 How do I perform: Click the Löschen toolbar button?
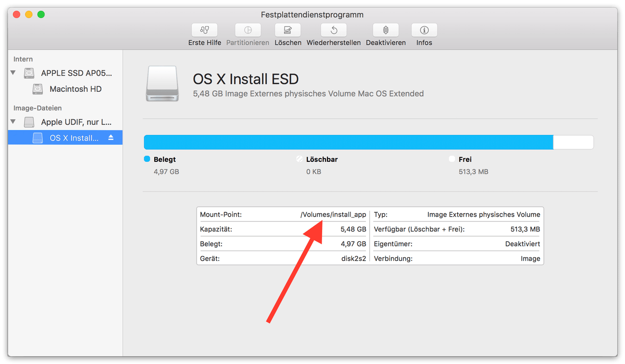[288, 30]
